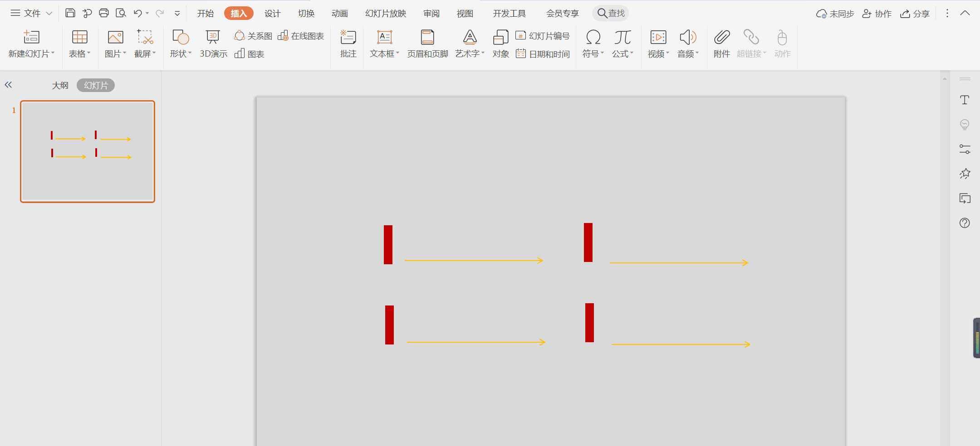Open the 开发工具 tab
Image resolution: width=980 pixels, height=446 pixels.
(x=509, y=14)
